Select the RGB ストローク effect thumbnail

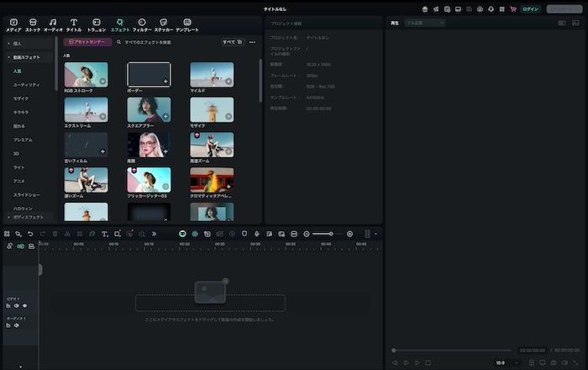coord(86,73)
